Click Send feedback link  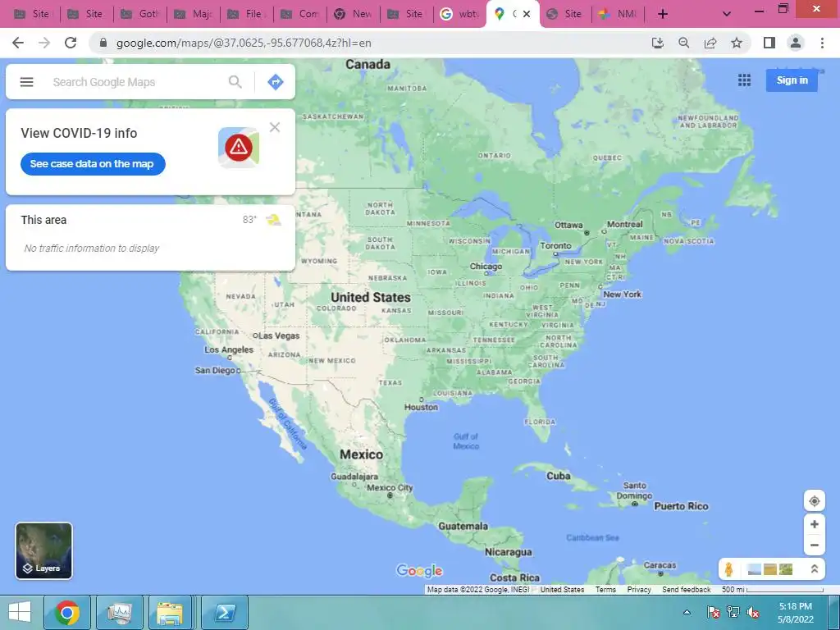[687, 589]
